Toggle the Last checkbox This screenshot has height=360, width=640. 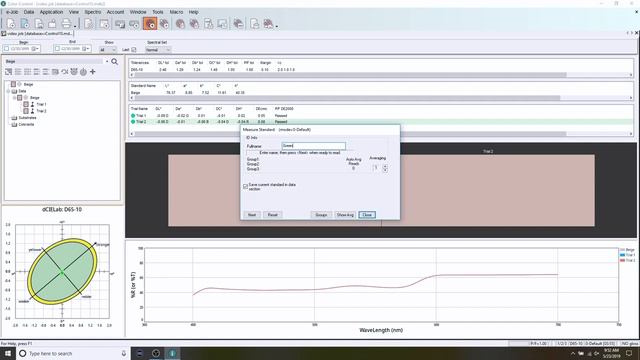pos(133,50)
